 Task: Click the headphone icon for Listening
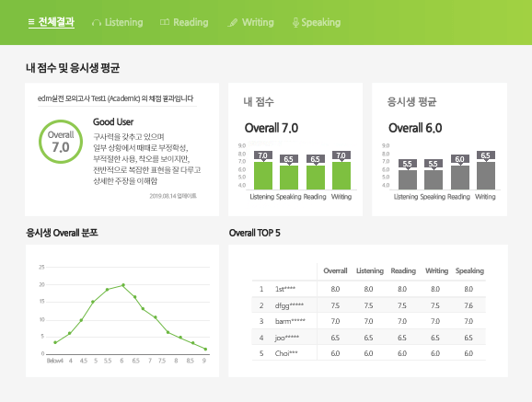point(97,23)
